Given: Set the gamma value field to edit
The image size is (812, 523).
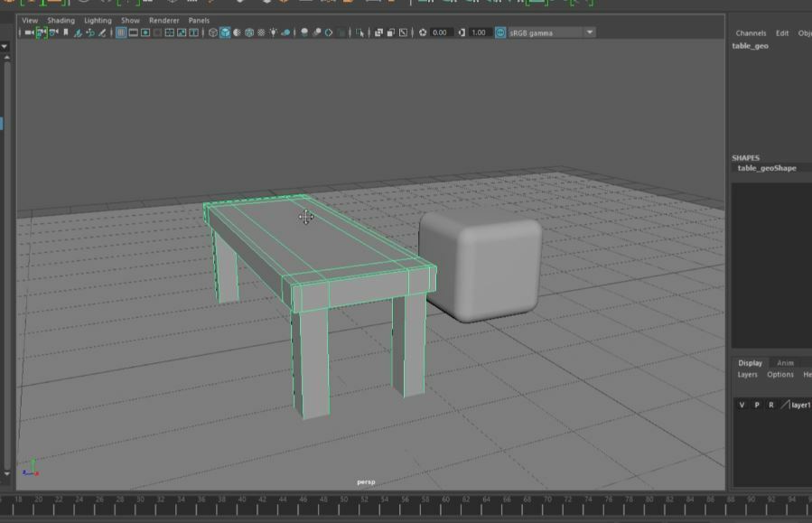Looking at the screenshot, I should (x=479, y=32).
